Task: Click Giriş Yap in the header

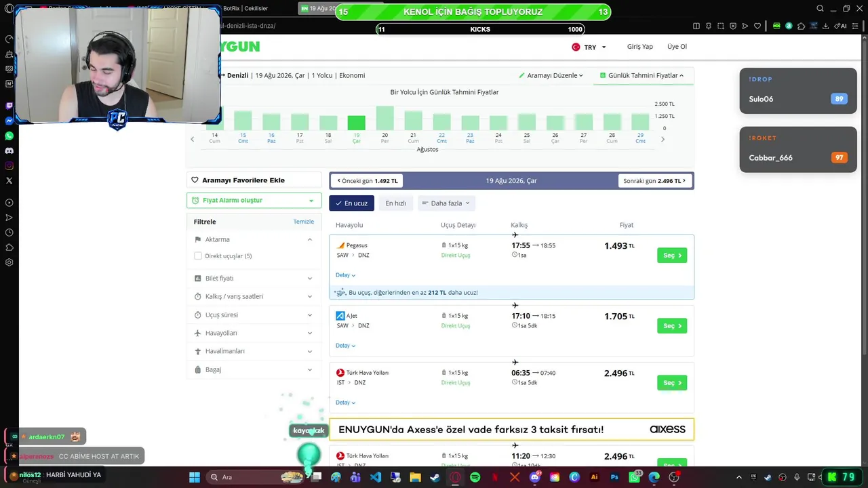Action: 640,47
